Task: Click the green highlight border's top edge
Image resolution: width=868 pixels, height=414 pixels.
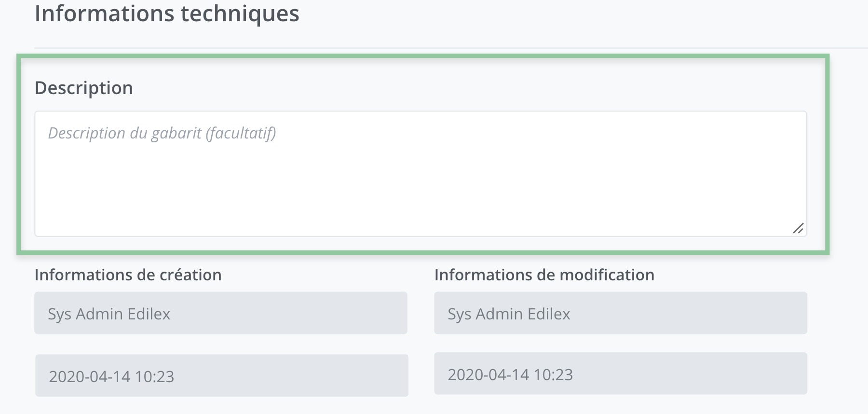Action: [422, 56]
